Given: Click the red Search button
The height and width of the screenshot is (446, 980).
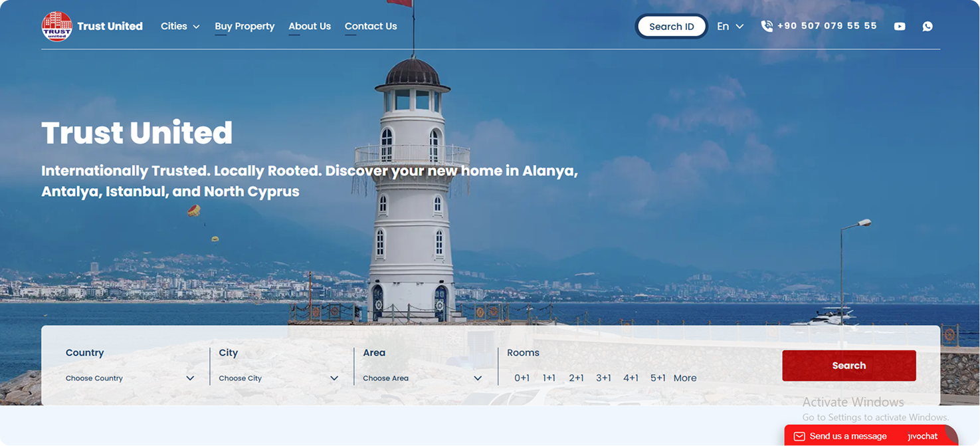Looking at the screenshot, I should (849, 366).
